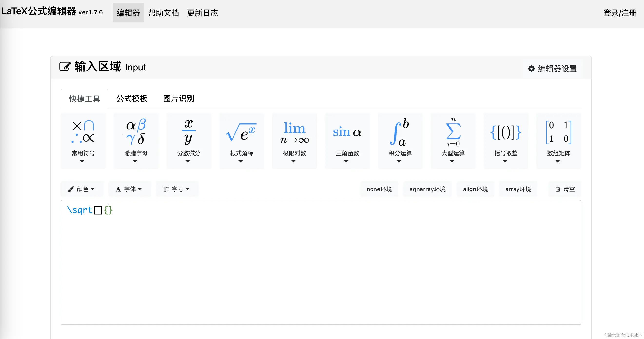Open the 颜色 color dropdown caret
This screenshot has width=644, height=339.
click(x=93, y=189)
